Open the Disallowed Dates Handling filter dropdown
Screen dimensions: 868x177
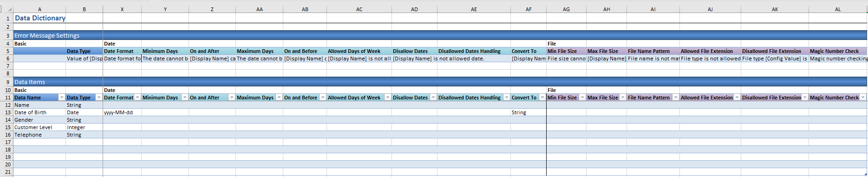tap(507, 98)
